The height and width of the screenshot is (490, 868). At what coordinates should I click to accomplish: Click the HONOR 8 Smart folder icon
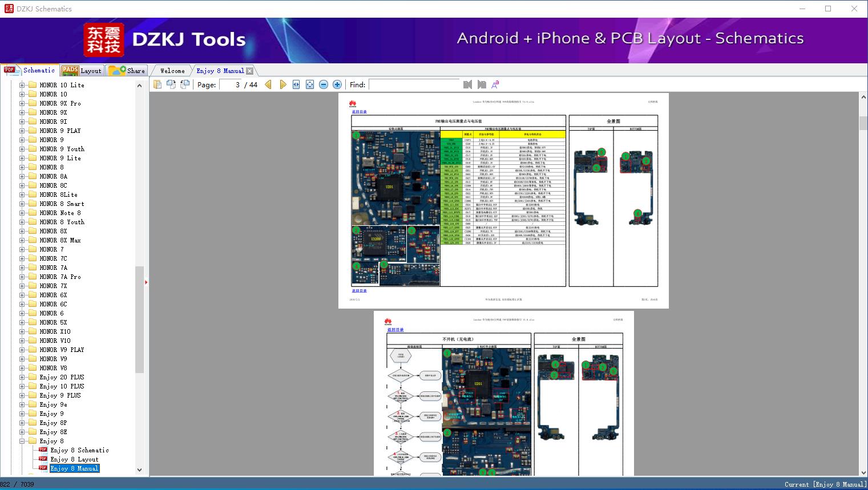click(x=33, y=204)
